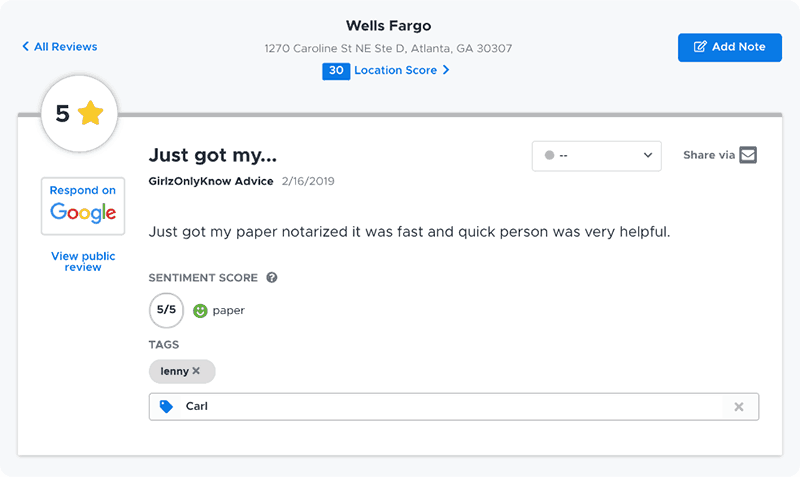Click the Respond on Google button
This screenshot has height=477, width=800.
(x=83, y=206)
